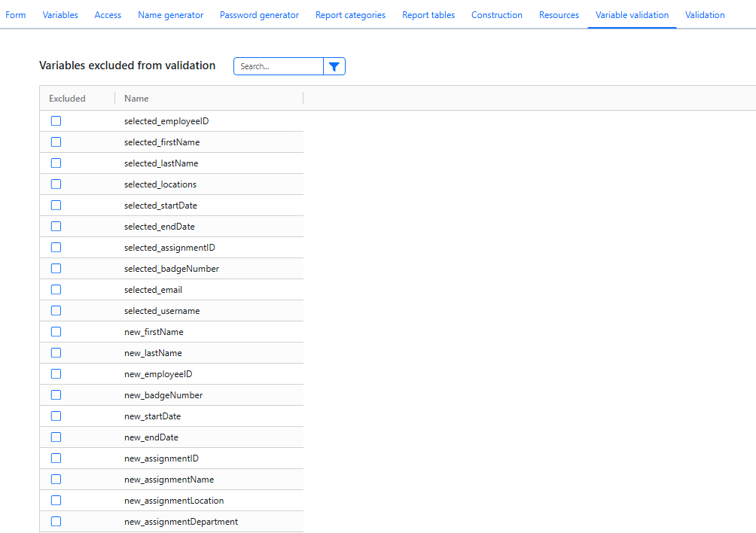Check selected_endDate checkbox
The image size is (756, 533).
(x=56, y=227)
